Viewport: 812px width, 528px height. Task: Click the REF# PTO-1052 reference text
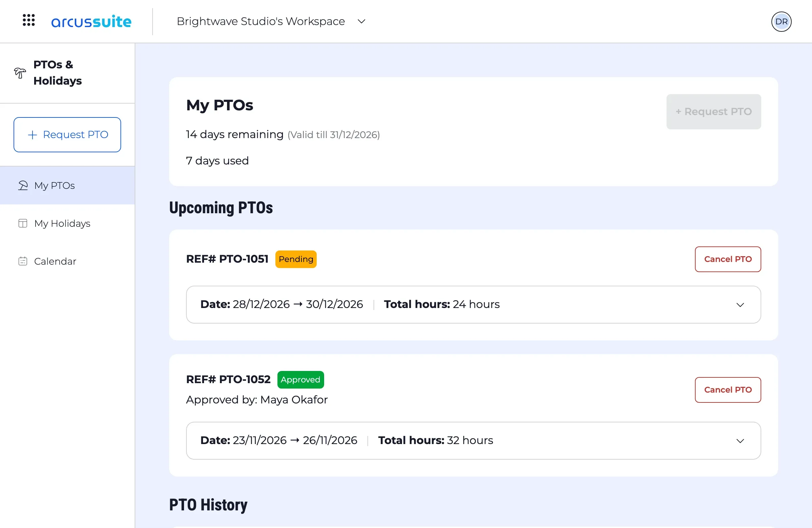click(228, 379)
